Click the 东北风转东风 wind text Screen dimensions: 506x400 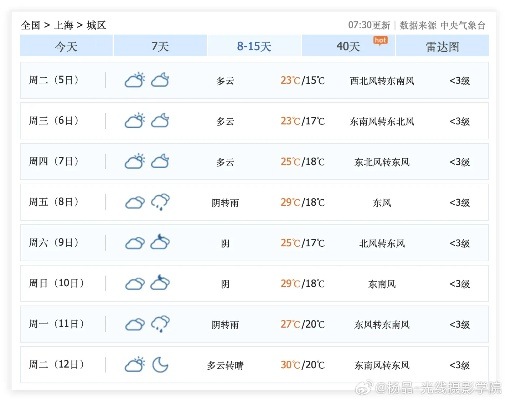[x=382, y=162]
